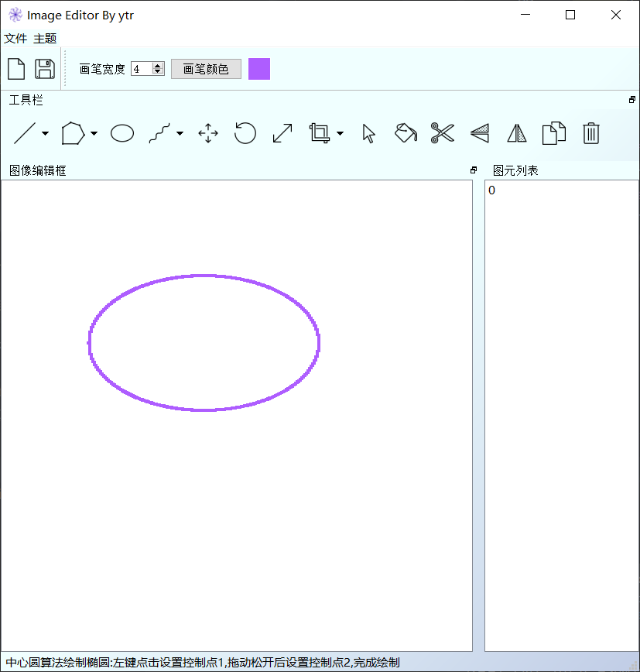Open polygon tool algorithm dropdown arrow
The height and width of the screenshot is (672, 640).
click(x=94, y=133)
